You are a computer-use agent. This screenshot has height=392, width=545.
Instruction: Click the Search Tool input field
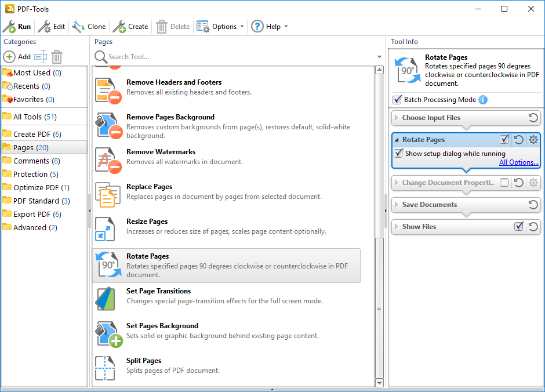point(240,57)
